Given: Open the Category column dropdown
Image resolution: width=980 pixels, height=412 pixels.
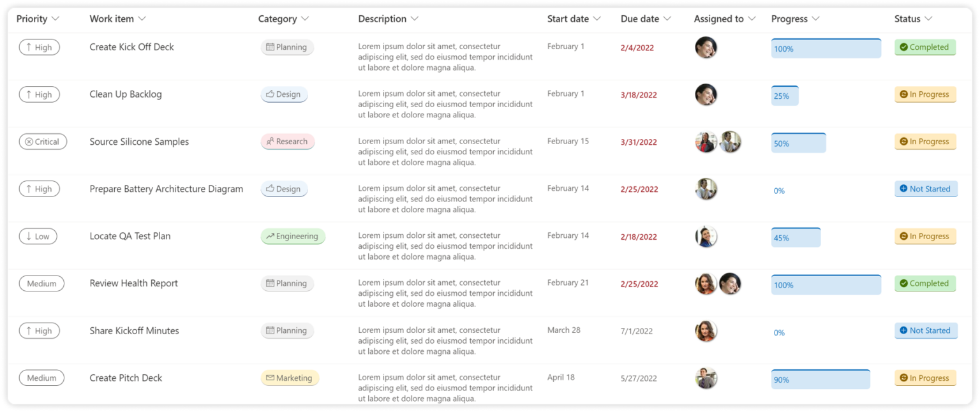Looking at the screenshot, I should (x=304, y=18).
